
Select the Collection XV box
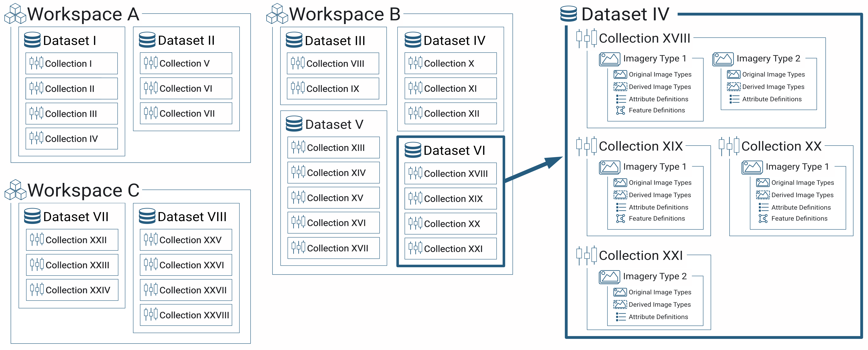[x=334, y=197]
